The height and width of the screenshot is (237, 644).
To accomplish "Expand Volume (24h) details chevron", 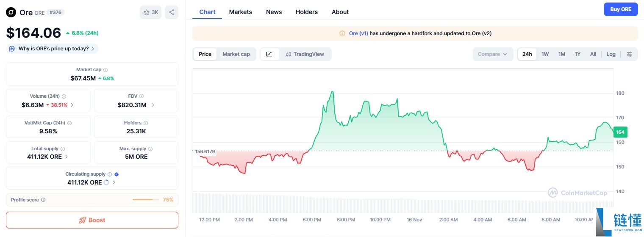I will click(72, 105).
